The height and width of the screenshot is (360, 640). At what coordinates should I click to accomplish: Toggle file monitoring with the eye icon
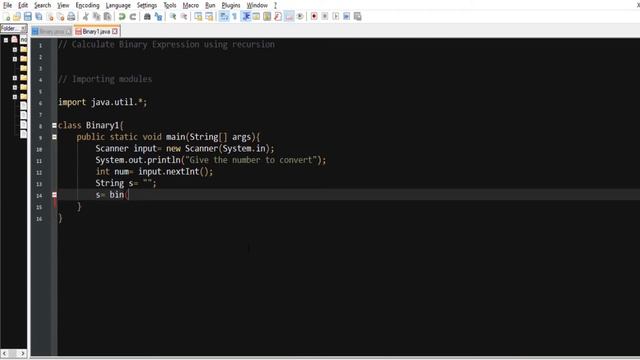300,16
